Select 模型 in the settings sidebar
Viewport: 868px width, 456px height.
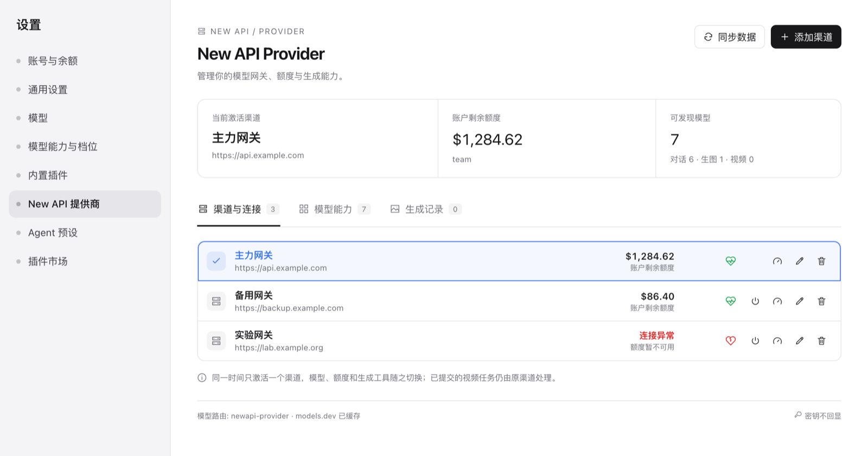coord(85,118)
